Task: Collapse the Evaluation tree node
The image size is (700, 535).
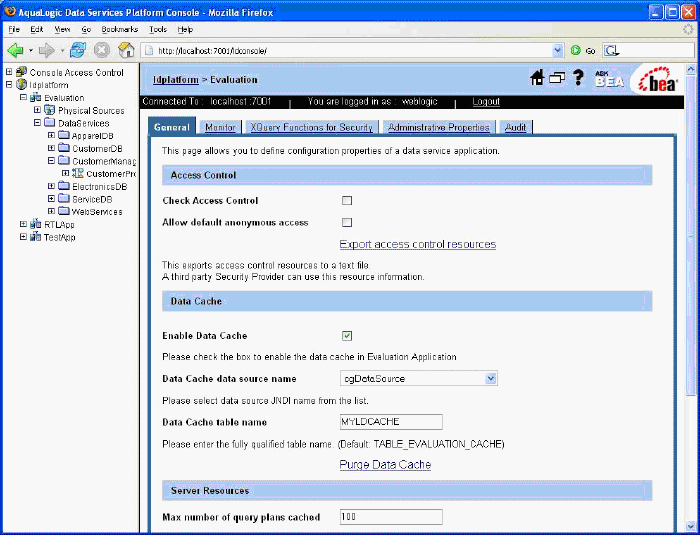Action: [x=23, y=97]
